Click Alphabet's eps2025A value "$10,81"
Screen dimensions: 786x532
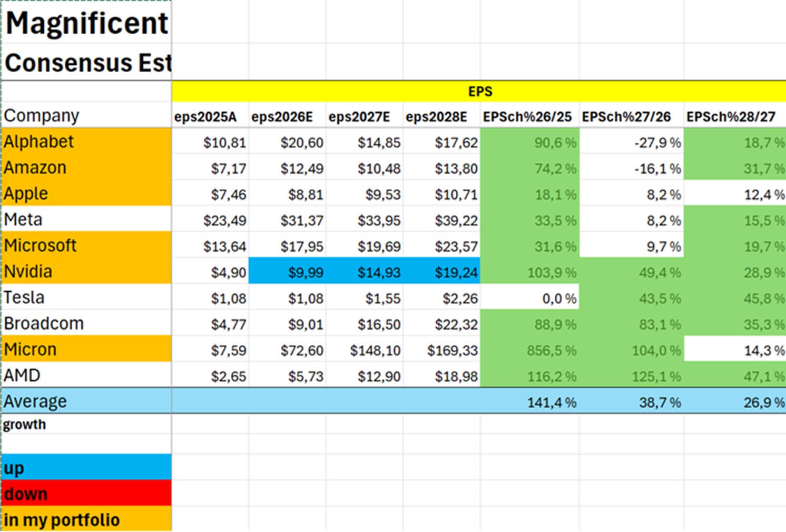(x=210, y=142)
